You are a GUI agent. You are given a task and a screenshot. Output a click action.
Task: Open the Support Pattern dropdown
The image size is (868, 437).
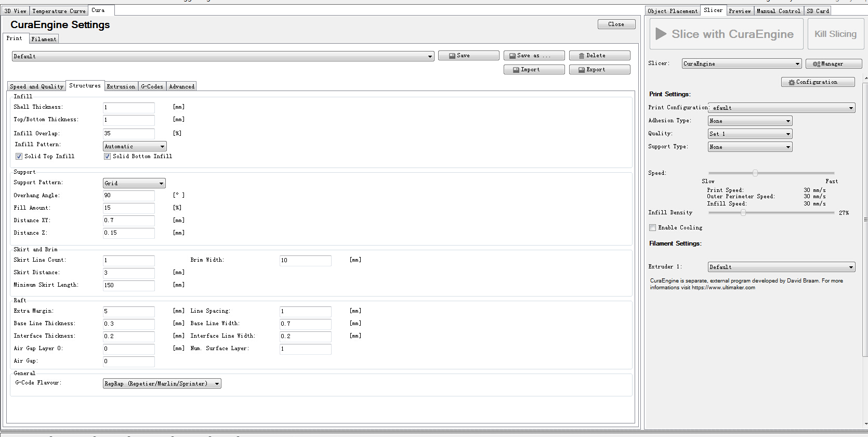point(134,184)
